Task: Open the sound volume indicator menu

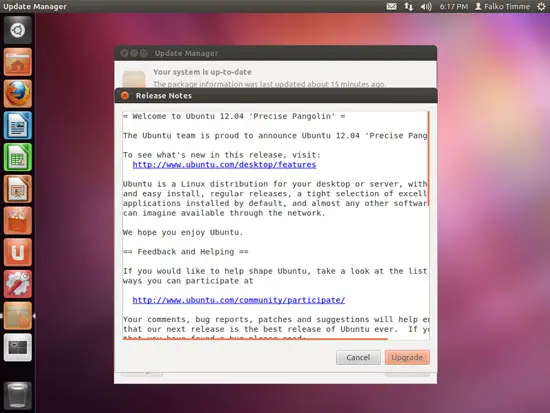Action: (426, 6)
